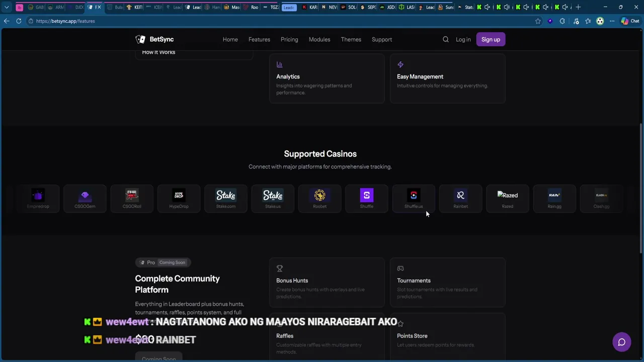Open the live chat bubble widget
644x362 pixels.
pyautogui.click(x=622, y=342)
